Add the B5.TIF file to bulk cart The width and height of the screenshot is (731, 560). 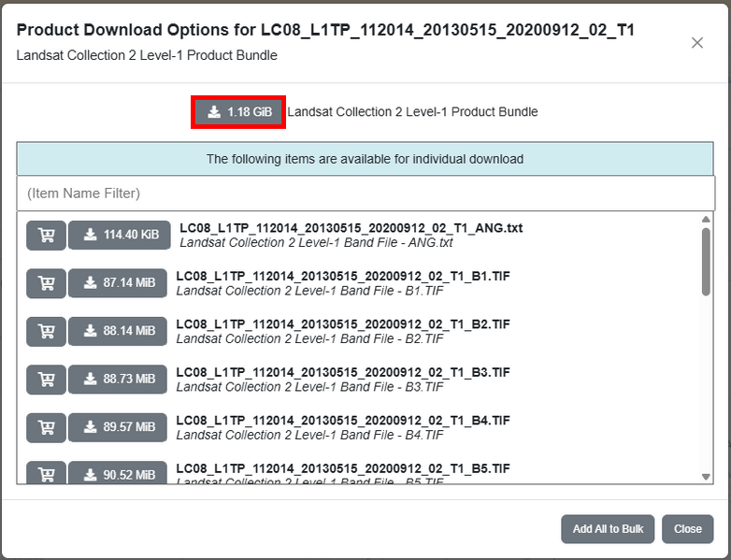coord(46,472)
